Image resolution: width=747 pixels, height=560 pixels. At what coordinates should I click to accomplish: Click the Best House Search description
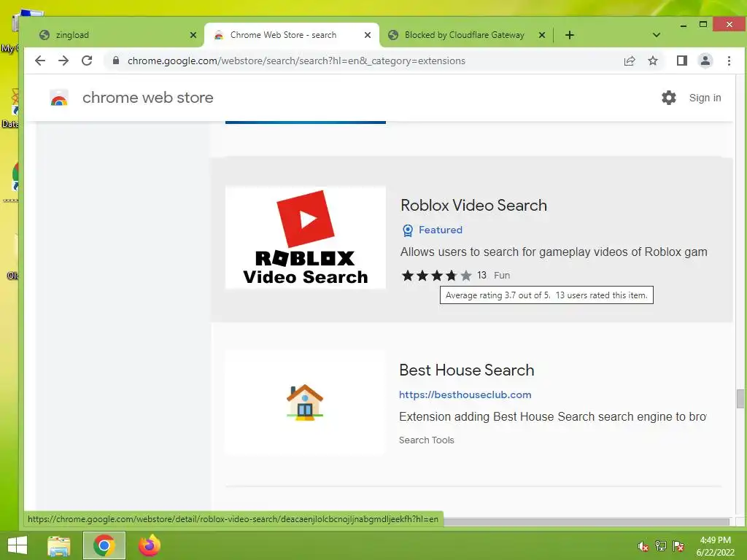tap(553, 416)
